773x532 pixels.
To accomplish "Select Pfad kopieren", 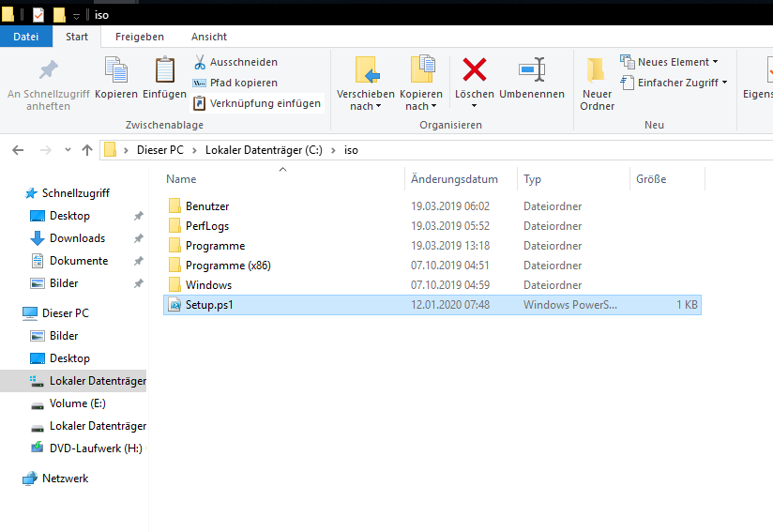I will (x=235, y=83).
